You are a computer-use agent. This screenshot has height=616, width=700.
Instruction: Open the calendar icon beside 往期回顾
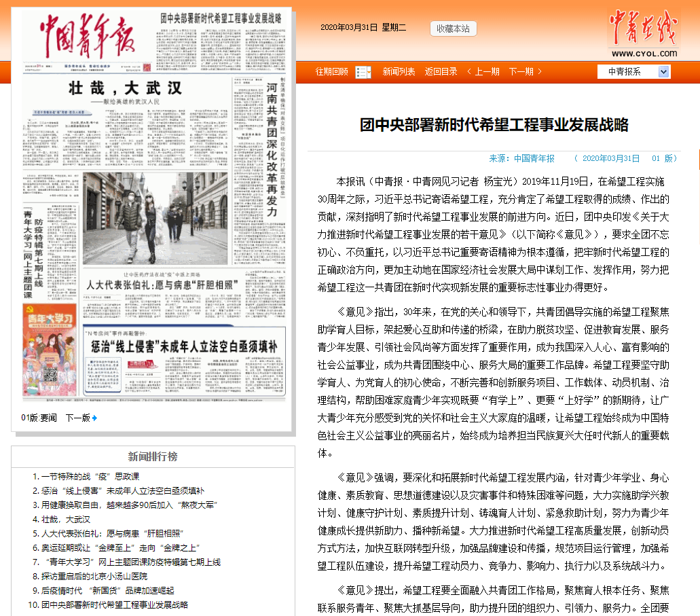(363, 72)
